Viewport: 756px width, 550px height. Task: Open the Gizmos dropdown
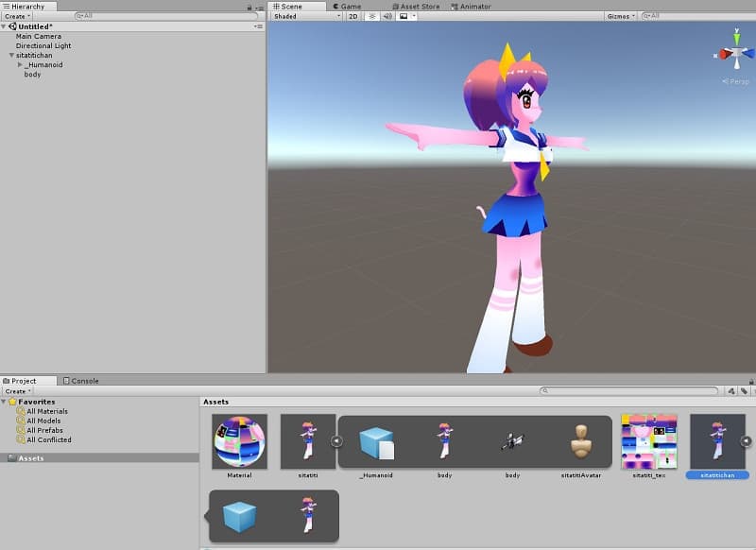[x=620, y=16]
